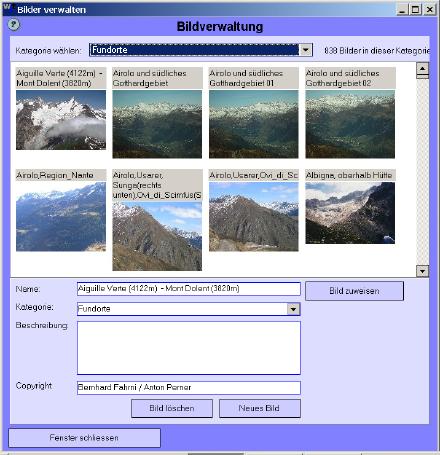Viewport: 440px width, 455px height.
Task: Choose the Gotthardgebiet 01 thumbnail
Action: point(254,124)
